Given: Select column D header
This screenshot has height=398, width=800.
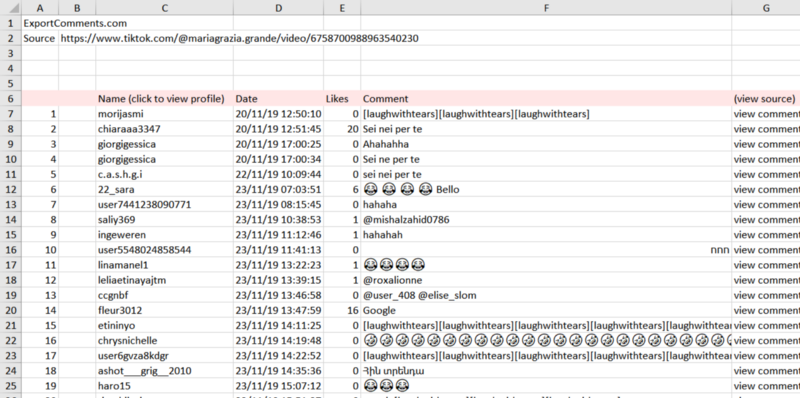Looking at the screenshot, I should coord(278,8).
